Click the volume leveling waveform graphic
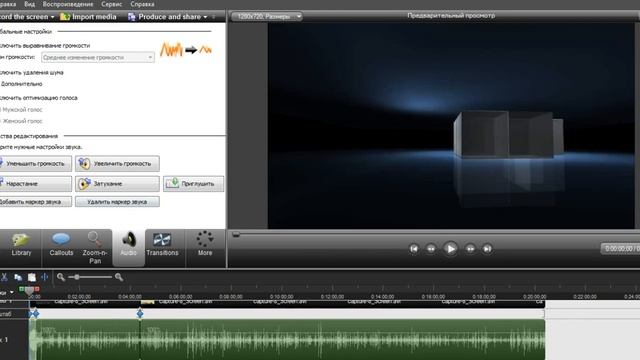Viewport: 640px width, 360px height. 186,50
